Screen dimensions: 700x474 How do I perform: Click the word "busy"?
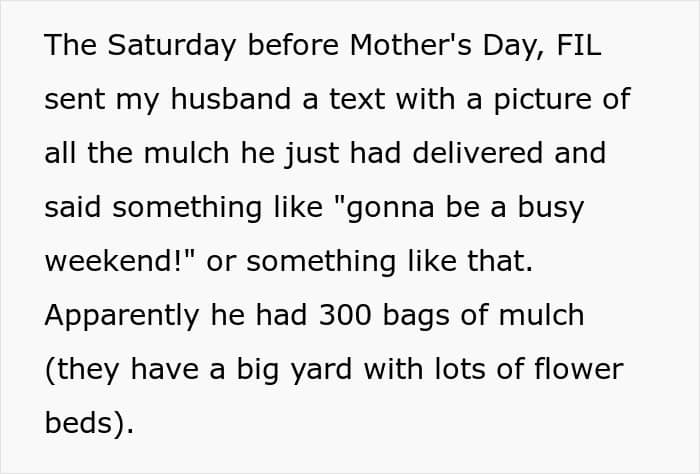550,208
